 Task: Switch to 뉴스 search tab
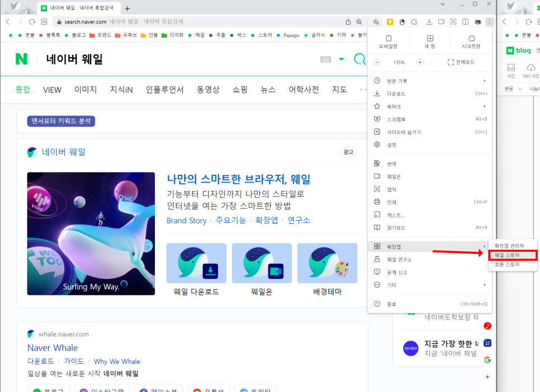[268, 90]
